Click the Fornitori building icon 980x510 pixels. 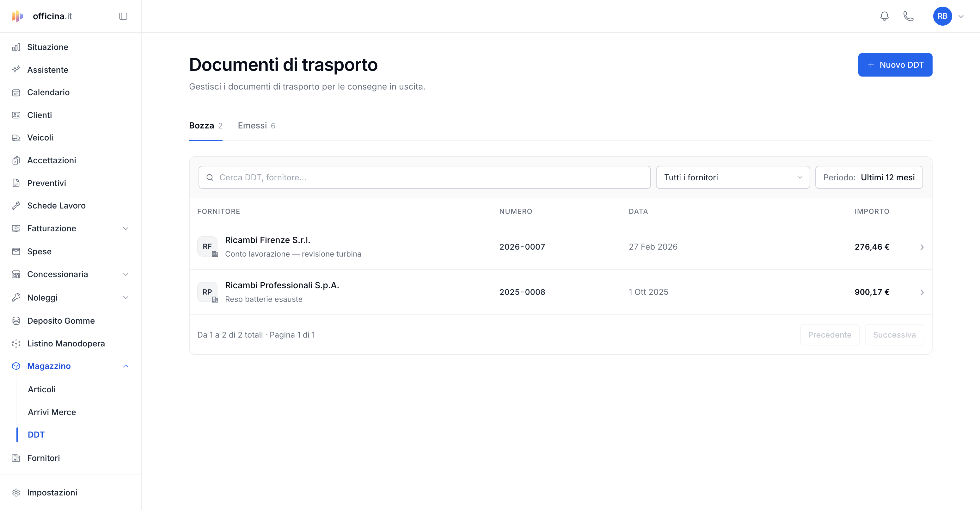[16, 458]
